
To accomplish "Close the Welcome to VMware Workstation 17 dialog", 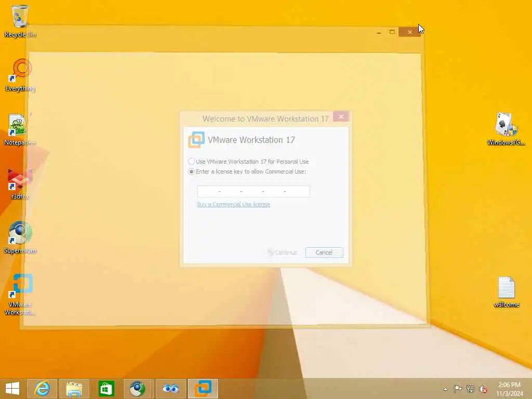I will (x=341, y=117).
